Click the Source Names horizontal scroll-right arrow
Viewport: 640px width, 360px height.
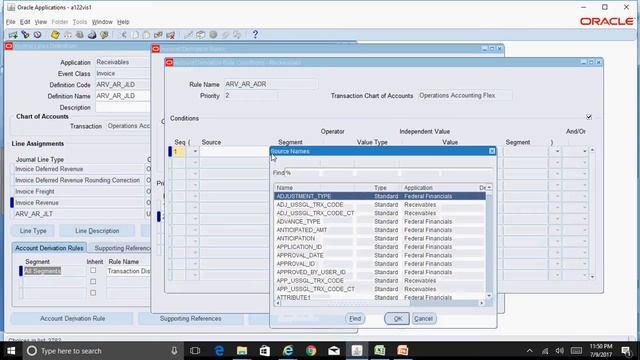482,303
